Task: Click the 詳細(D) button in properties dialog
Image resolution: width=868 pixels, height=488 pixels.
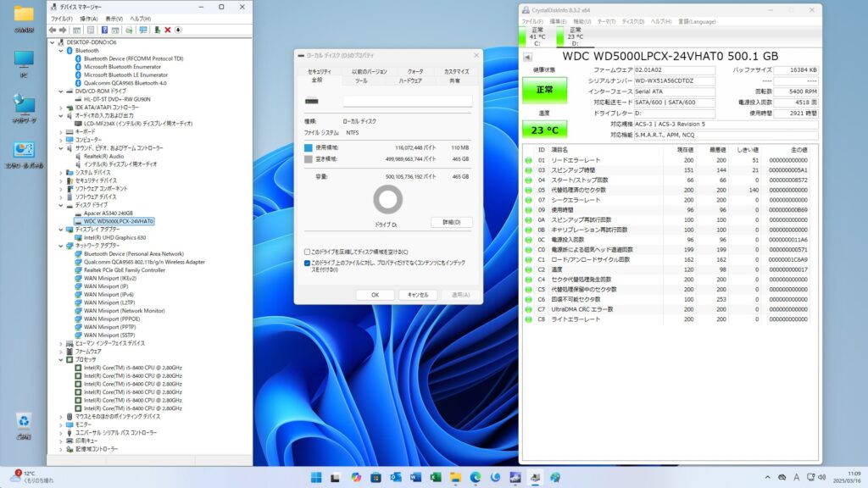Action: pos(451,222)
